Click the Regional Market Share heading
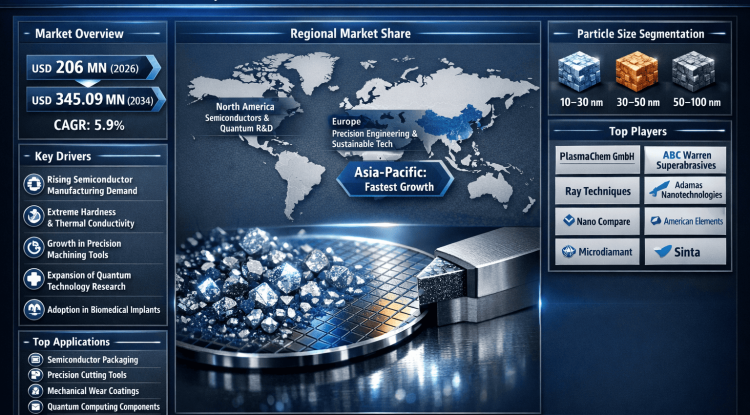Screen dimensions: 750x415 pyautogui.click(x=351, y=33)
